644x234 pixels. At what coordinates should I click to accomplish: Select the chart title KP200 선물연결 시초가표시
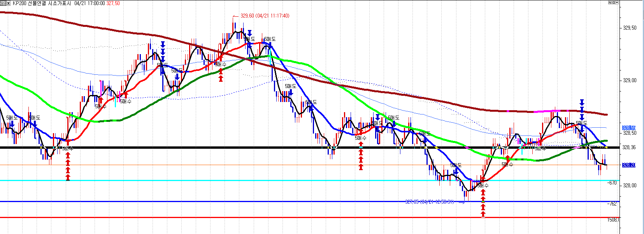(x=42, y=3)
